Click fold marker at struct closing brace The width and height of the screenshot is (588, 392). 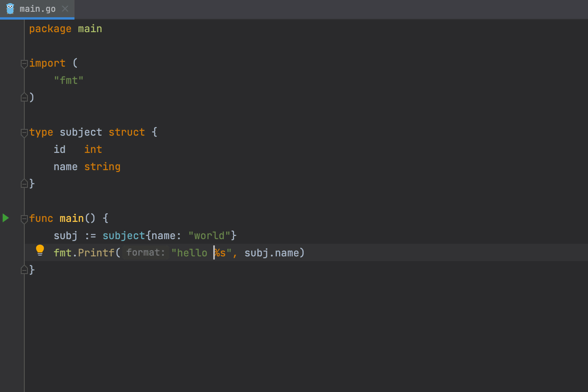(24, 183)
